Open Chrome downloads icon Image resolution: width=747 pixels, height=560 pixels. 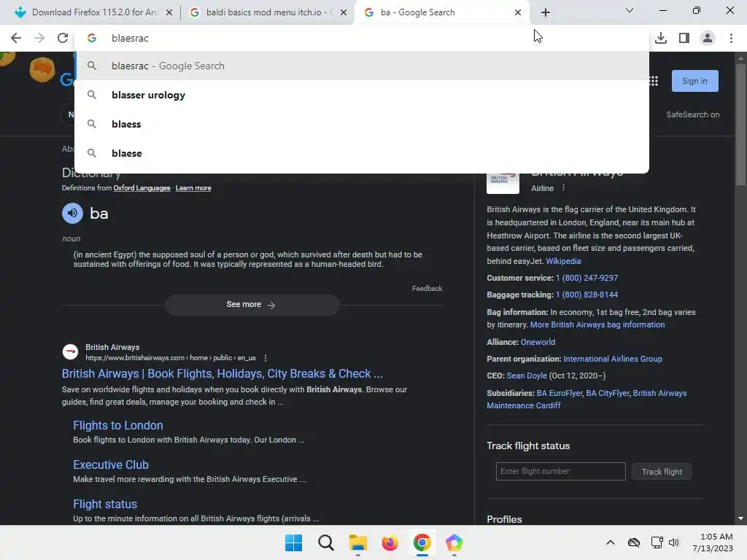coord(661,38)
